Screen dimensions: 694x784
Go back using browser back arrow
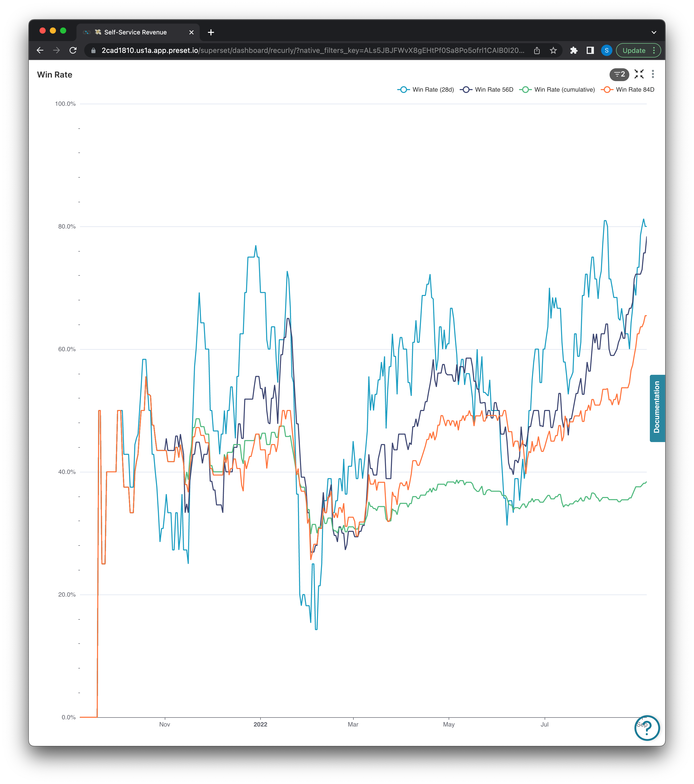click(x=40, y=50)
